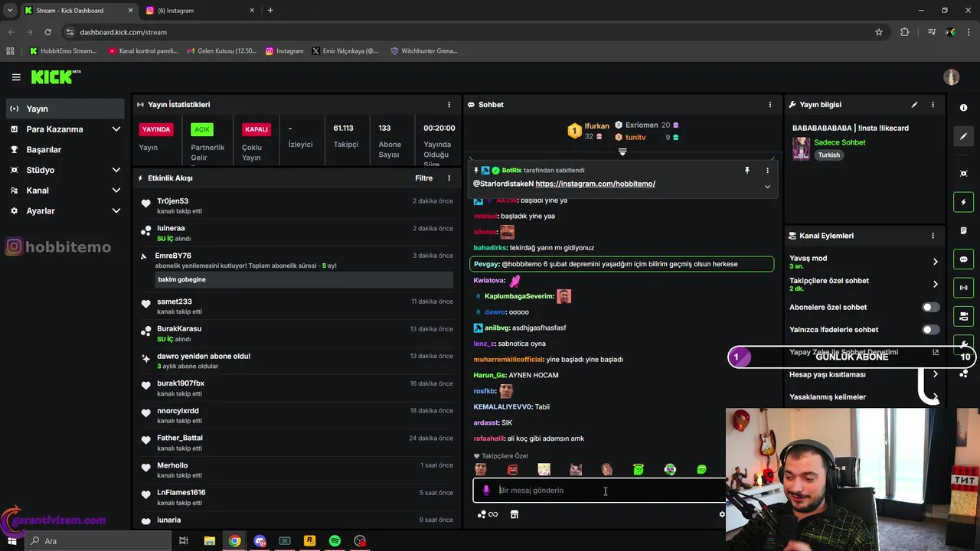This screenshot has width=980, height=551.
Task: Toggle the lightning bolt panel icon
Action: [964, 202]
